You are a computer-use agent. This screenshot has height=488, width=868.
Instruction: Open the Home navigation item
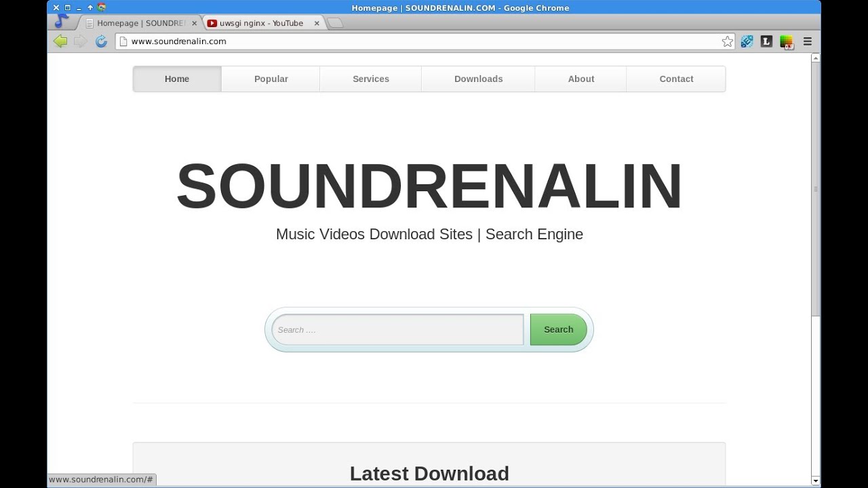coord(177,79)
